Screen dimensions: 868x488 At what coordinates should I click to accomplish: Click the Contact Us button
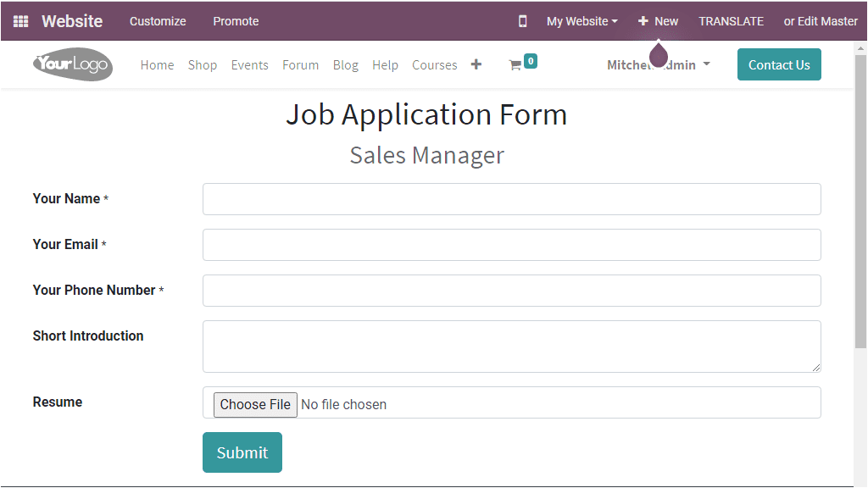point(779,64)
